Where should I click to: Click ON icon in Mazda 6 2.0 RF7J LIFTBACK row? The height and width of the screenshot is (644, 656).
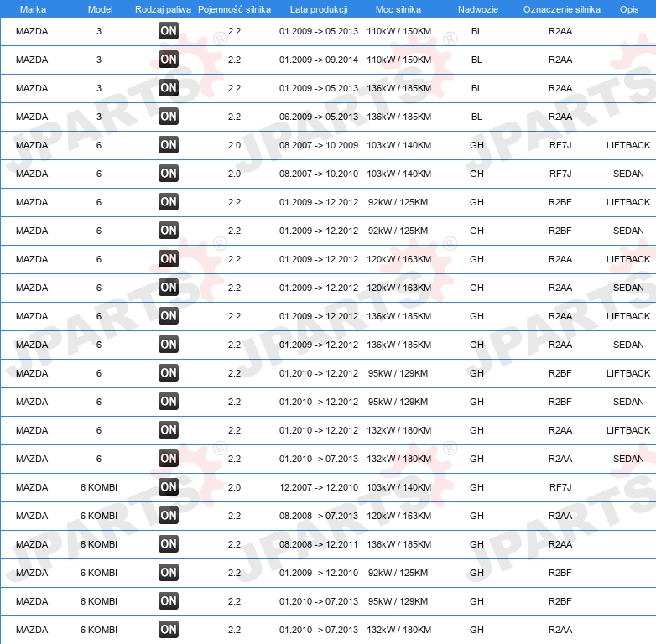point(169,145)
